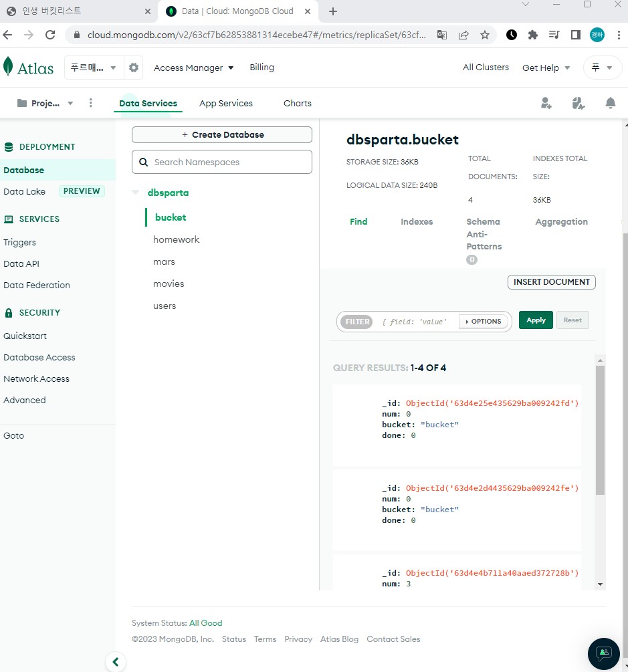
Task: Select the movies collection
Action: pyautogui.click(x=169, y=284)
